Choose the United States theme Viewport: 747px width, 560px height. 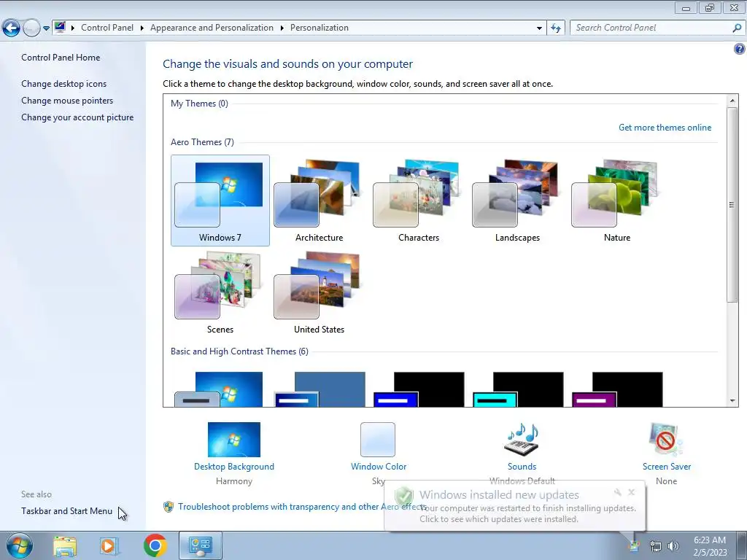tap(319, 292)
